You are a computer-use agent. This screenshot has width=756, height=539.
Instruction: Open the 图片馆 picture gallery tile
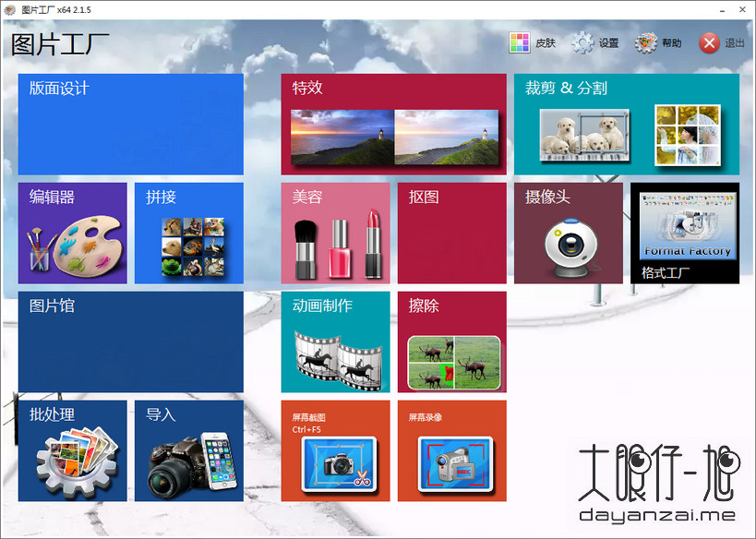(x=131, y=341)
